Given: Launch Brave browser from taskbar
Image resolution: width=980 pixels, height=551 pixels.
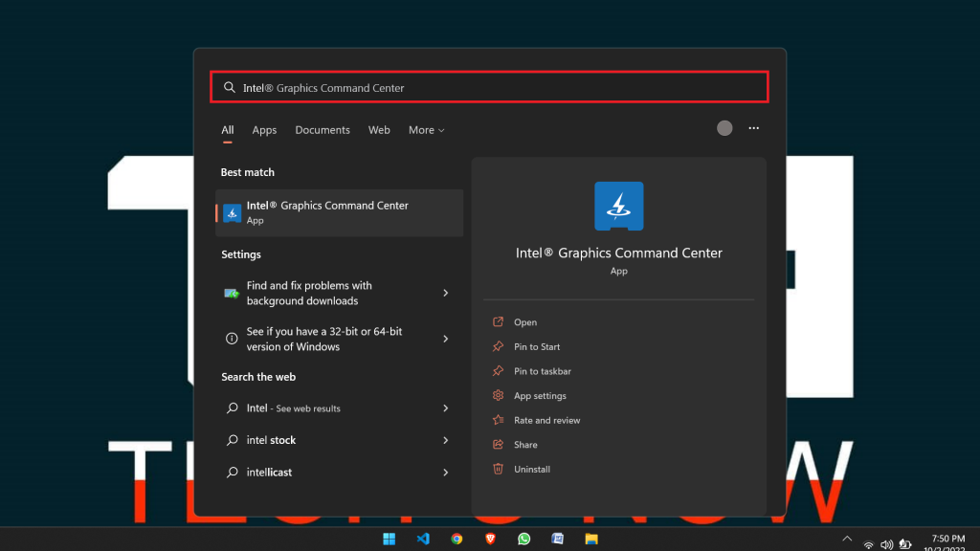Looking at the screenshot, I should pos(491,539).
